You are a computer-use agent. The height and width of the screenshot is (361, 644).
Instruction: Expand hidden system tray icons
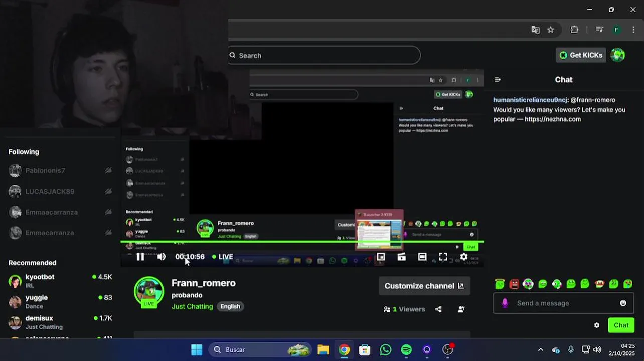[x=540, y=350]
